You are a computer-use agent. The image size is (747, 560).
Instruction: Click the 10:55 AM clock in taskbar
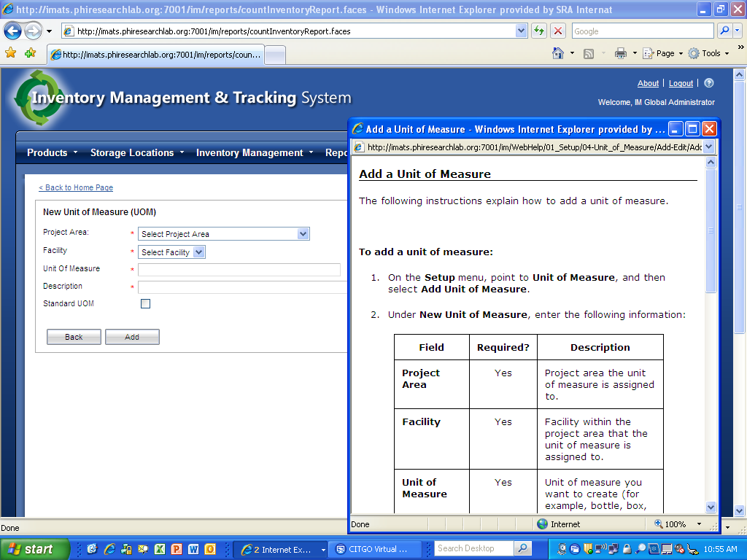[720, 549]
